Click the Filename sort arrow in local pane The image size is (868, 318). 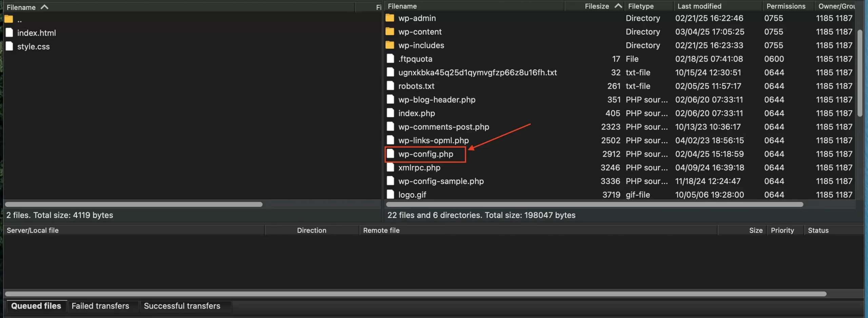click(44, 7)
